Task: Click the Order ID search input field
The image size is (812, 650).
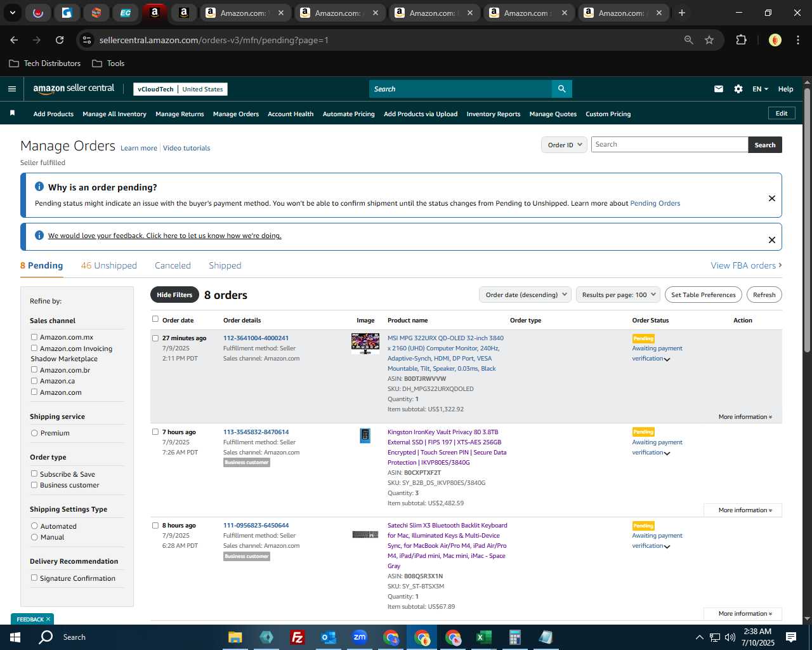Action: [669, 145]
